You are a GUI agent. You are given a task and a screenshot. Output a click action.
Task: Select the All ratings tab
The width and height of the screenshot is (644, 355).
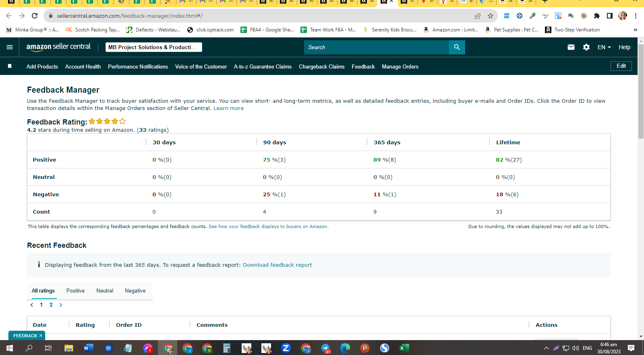pyautogui.click(x=43, y=291)
